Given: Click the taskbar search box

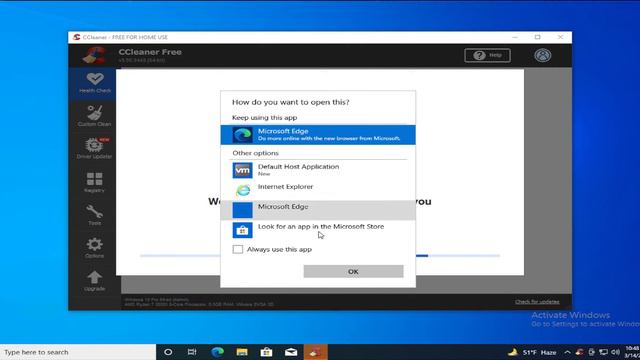Looking at the screenshot, I should (78, 352).
